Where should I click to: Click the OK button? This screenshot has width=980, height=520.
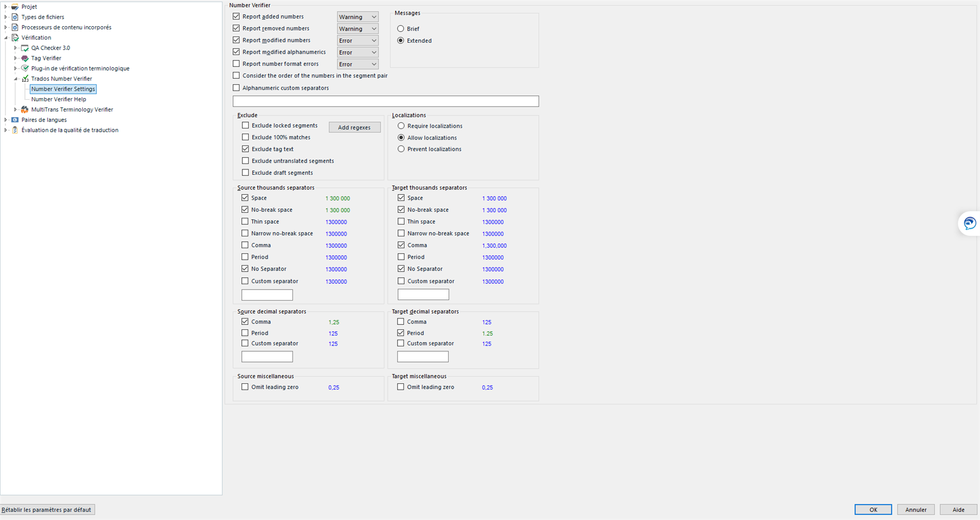[x=873, y=510]
